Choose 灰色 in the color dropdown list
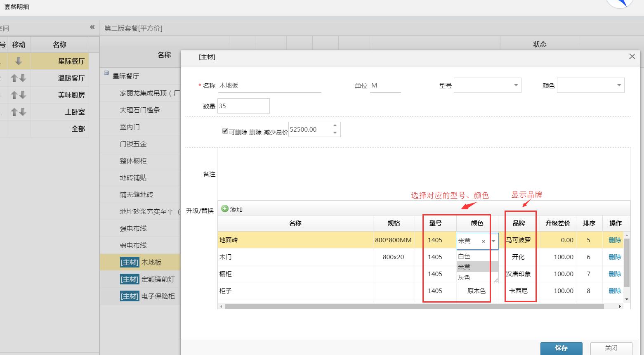 click(465, 278)
